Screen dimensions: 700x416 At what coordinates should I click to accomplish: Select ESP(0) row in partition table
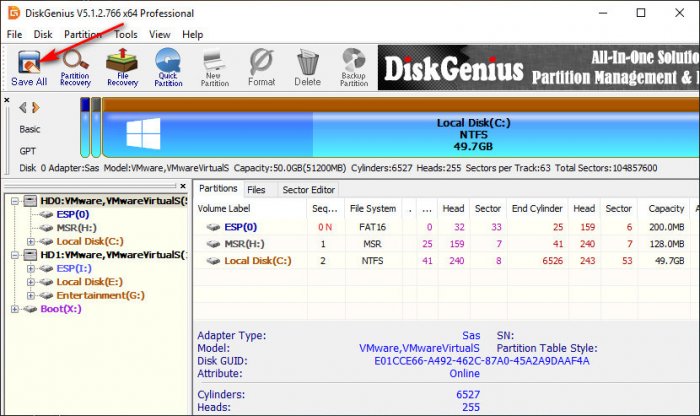(x=446, y=227)
